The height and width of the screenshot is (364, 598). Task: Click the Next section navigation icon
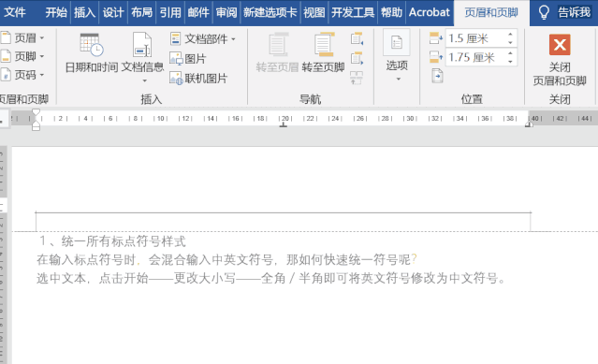(357, 58)
